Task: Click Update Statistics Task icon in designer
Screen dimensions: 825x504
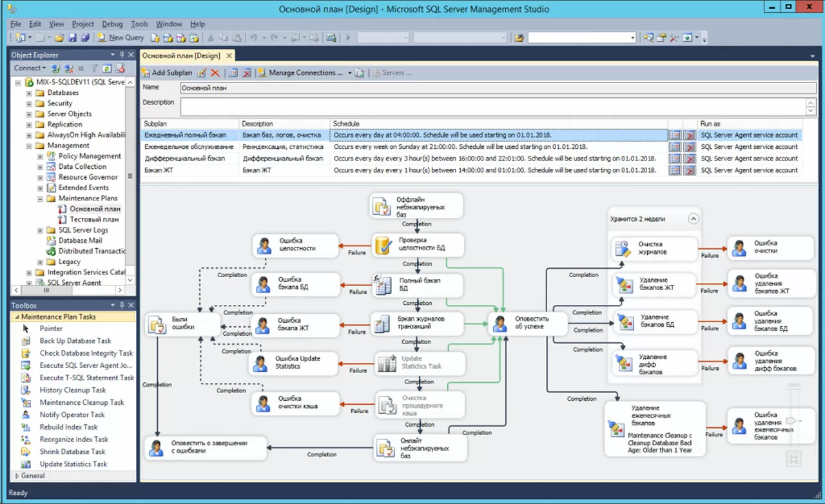Action: (x=387, y=362)
